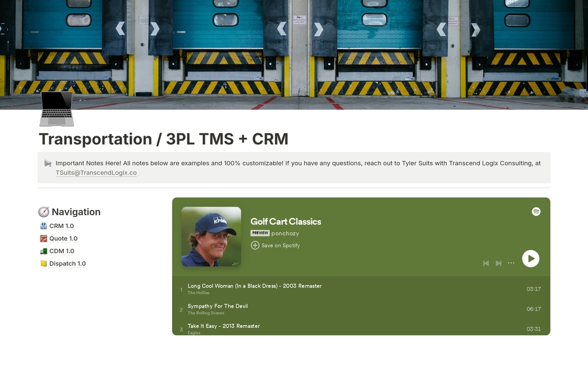This screenshot has width=588, height=367.
Task: Open the Quote 1.0 page link
Action: coord(63,238)
